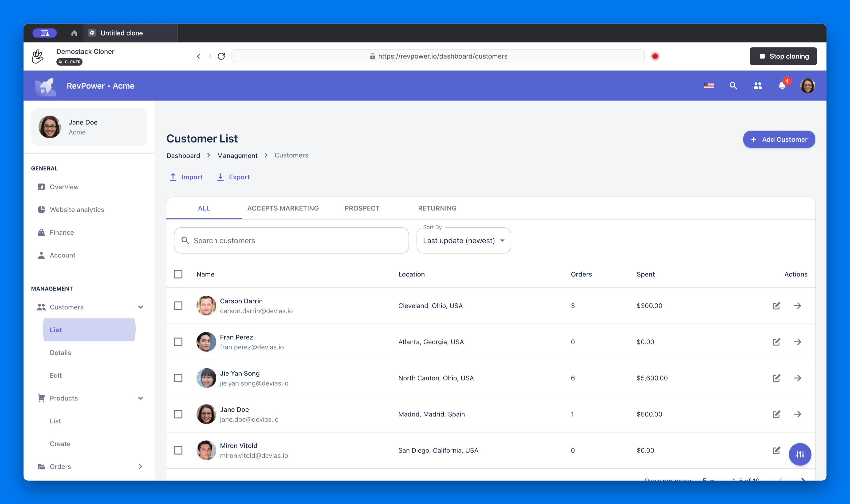Edit Miron Vitold with pencil icon

tap(776, 450)
